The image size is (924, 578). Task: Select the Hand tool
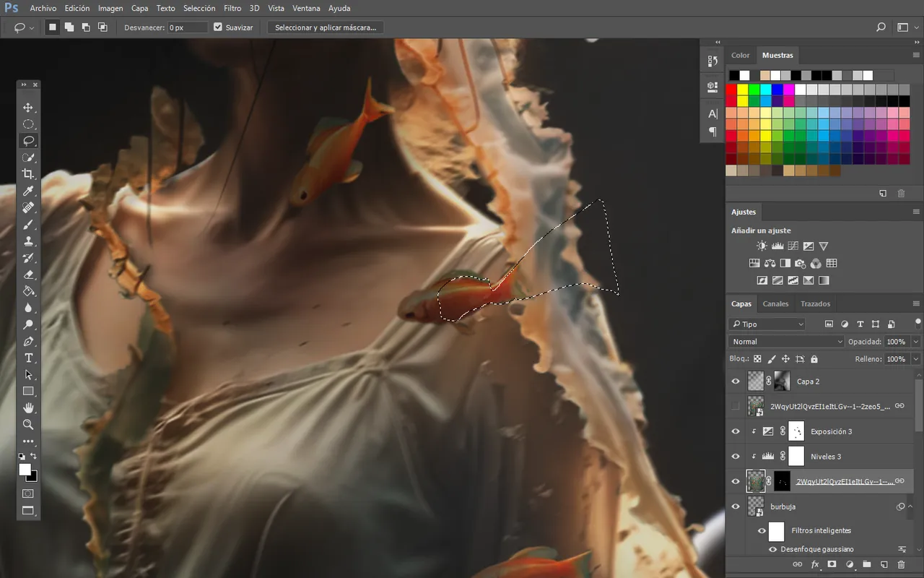point(28,408)
